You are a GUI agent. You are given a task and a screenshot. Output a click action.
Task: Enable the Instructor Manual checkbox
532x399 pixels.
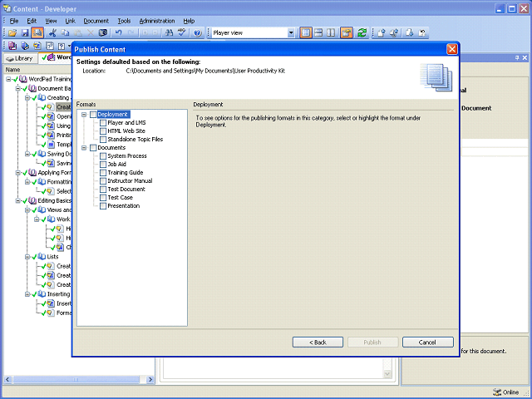(103, 181)
